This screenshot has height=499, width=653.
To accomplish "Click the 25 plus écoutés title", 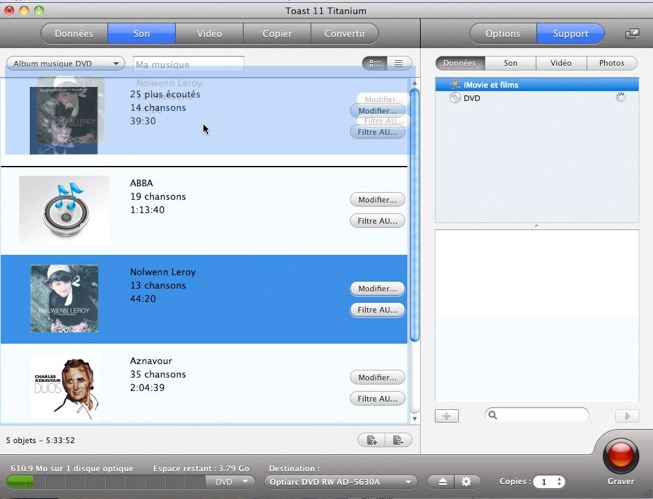I will 165,94.
